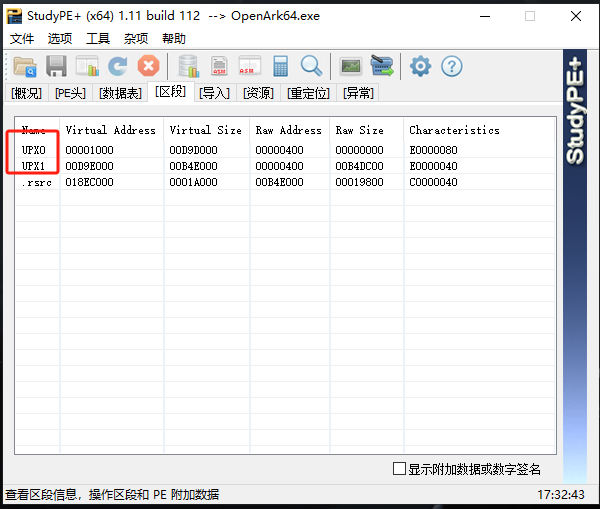
Task: Open the database chart toolbar icon
Action: 189,66
